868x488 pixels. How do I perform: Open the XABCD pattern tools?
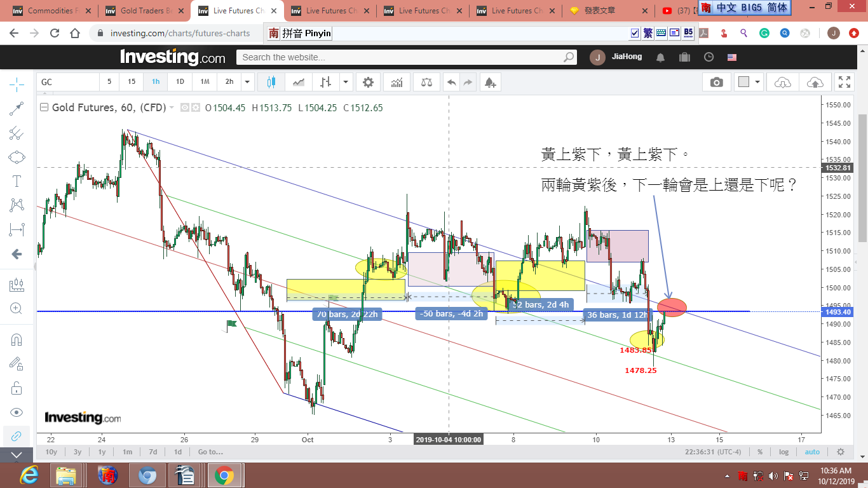pos(17,205)
